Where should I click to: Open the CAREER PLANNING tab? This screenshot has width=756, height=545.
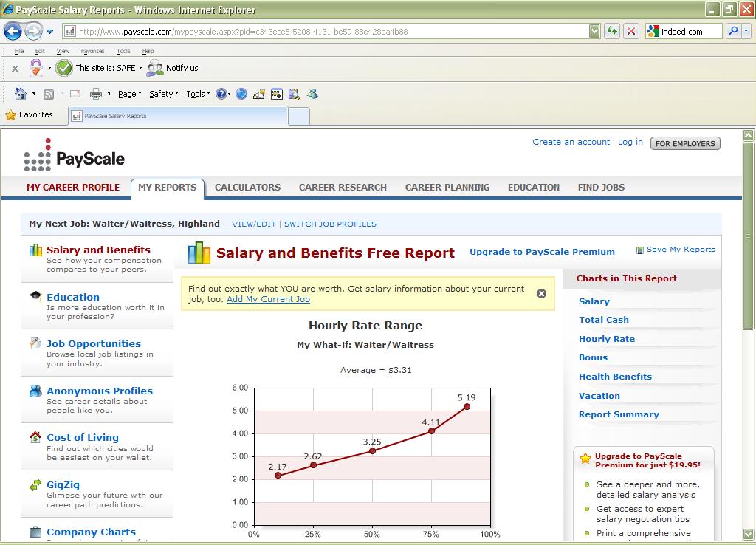pos(447,187)
